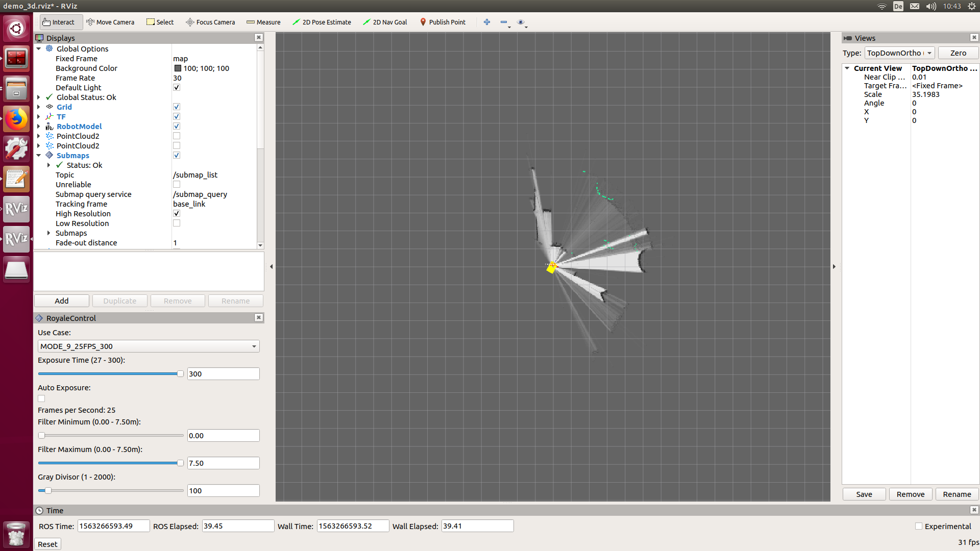The width and height of the screenshot is (980, 551).
Task: Expand the Global Status: Ok node
Action: click(x=39, y=97)
